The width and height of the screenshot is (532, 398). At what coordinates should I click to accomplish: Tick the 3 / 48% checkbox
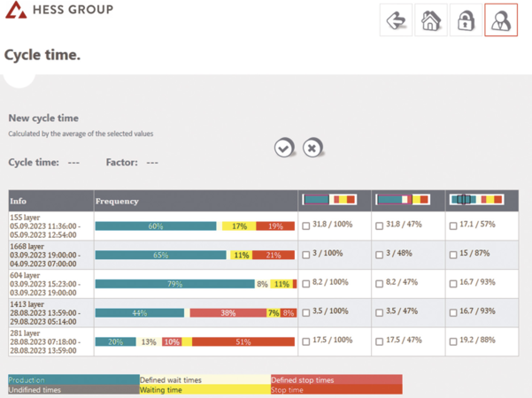pos(380,255)
